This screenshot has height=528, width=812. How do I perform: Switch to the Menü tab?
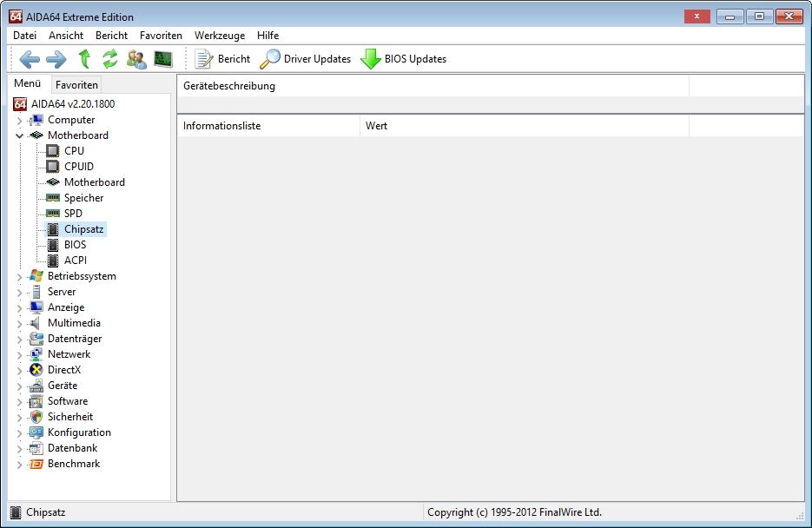(28, 83)
